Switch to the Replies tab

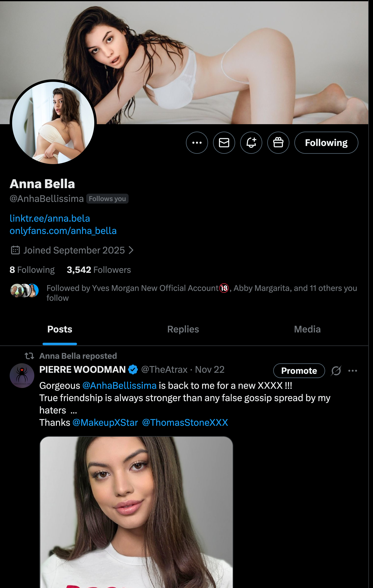point(183,329)
